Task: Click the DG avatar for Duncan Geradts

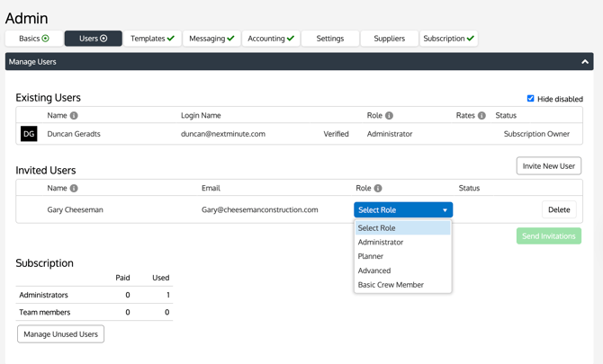Action: (29, 134)
